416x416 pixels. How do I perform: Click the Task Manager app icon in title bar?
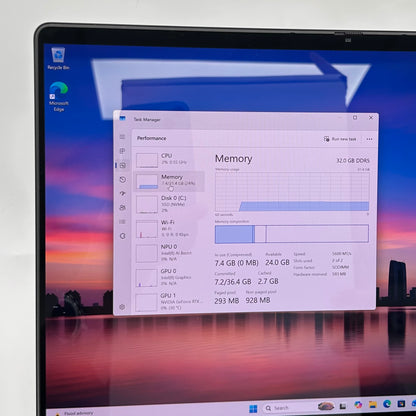pos(123,119)
